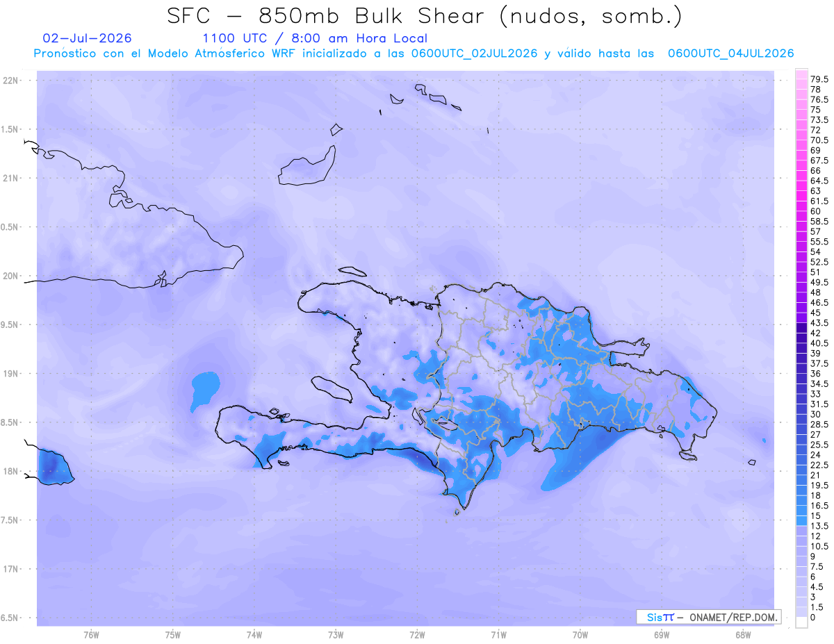Click the '25.5' colorbar value
Viewport: 834px width, 644px height.
point(820,445)
